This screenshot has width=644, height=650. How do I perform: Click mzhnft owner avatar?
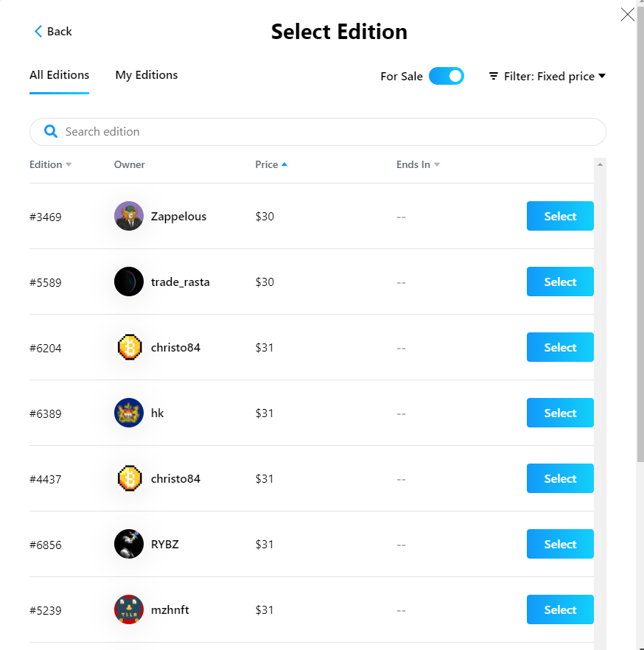(129, 609)
